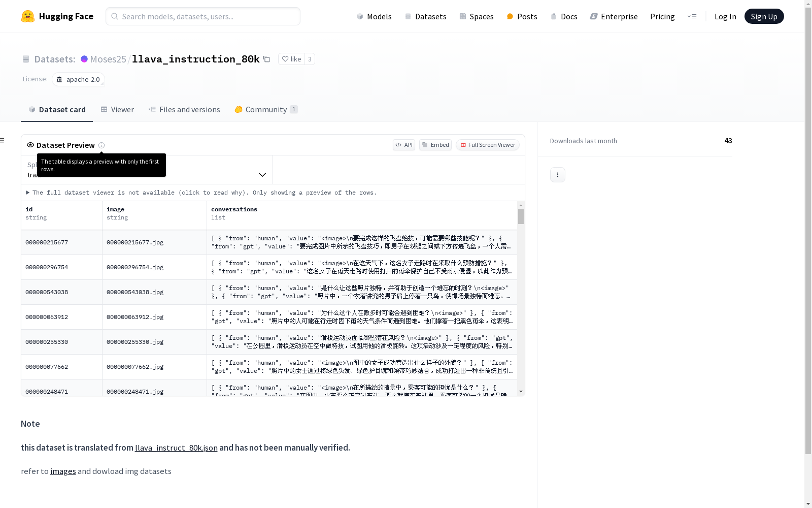
Task: Click the conversations column header
Action: pyautogui.click(x=362, y=215)
